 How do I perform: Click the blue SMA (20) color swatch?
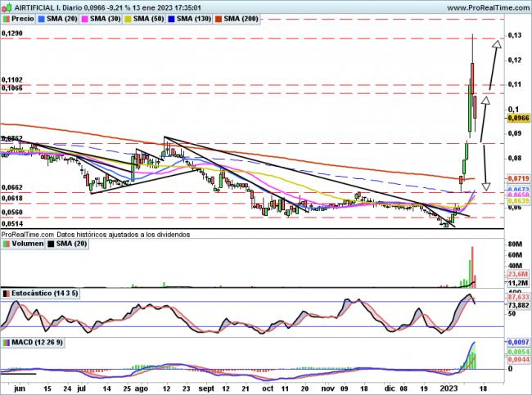coord(45,18)
